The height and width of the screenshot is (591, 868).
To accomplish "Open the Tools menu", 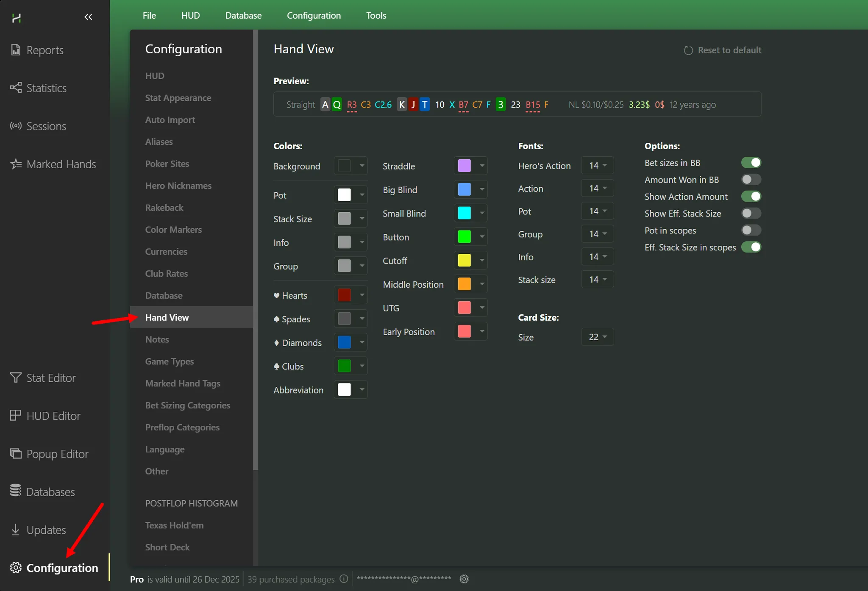I will (x=376, y=15).
